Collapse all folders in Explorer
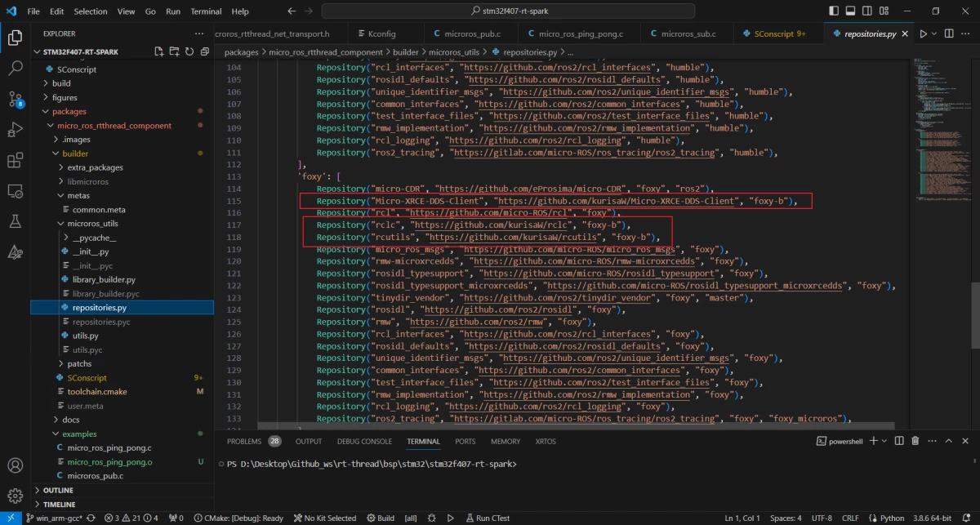 [203, 51]
